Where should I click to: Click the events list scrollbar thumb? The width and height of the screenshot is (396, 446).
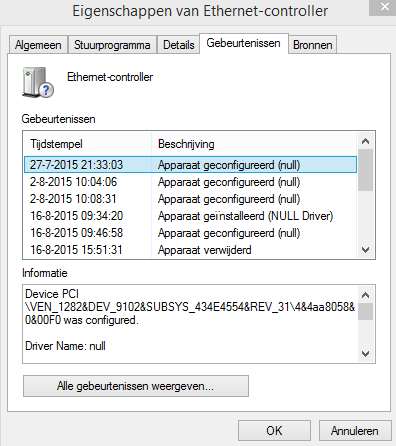365,170
